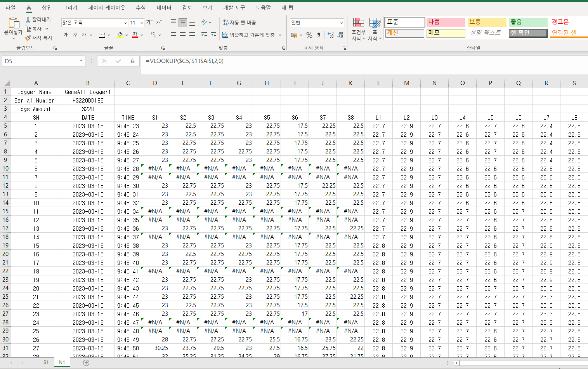Viewport: 588px width, 369px height.
Task: Top align cell contents
Action: pyautogui.click(x=173, y=23)
